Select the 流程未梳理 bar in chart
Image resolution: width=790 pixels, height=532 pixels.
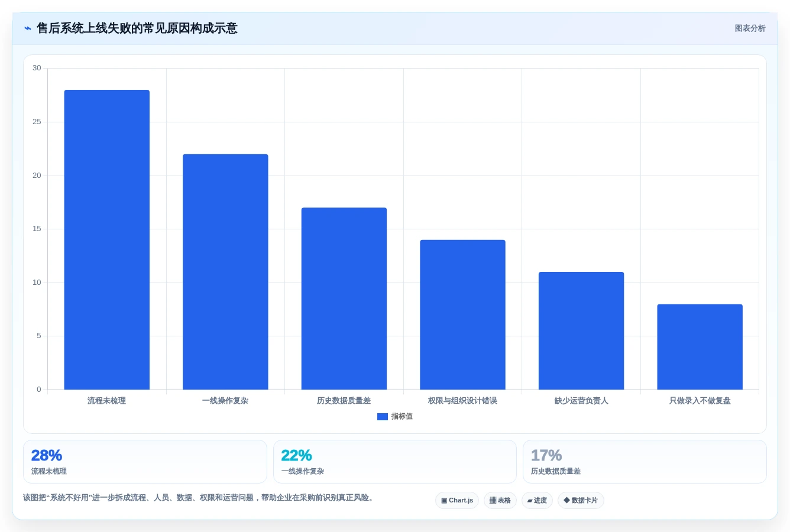tap(107, 239)
